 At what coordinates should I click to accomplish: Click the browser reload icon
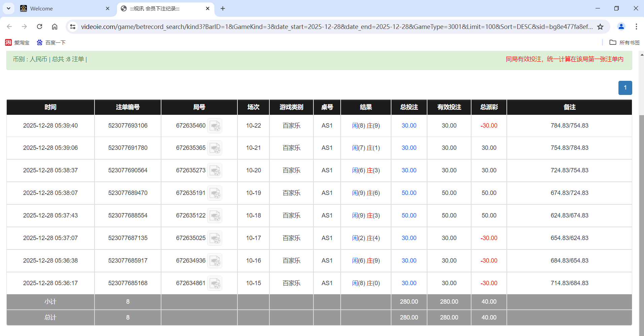[39, 27]
